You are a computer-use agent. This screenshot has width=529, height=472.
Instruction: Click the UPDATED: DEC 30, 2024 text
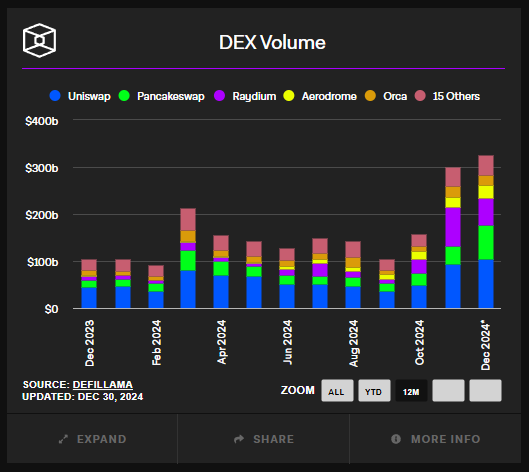click(x=83, y=396)
